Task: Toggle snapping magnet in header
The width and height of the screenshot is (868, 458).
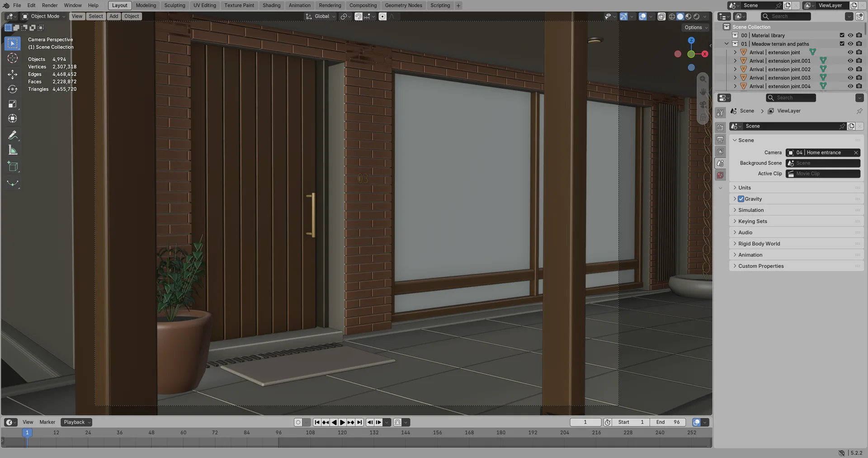Action: click(359, 16)
